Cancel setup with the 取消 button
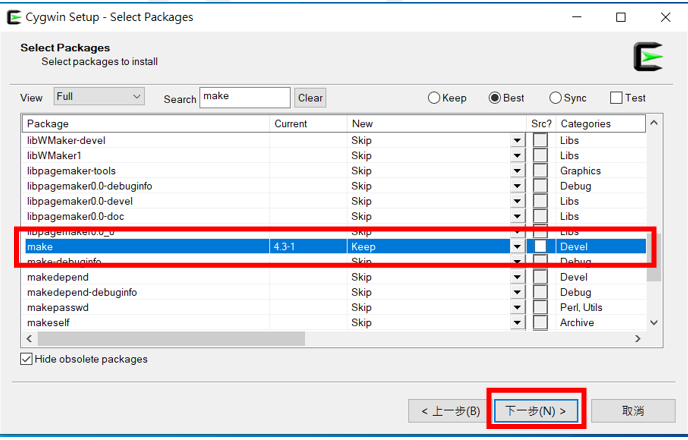 tap(633, 411)
